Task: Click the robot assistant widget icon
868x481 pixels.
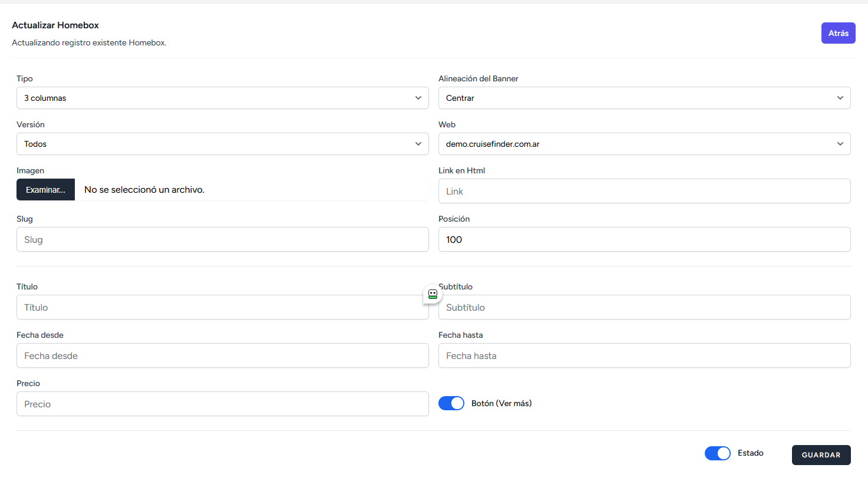Action: point(432,294)
